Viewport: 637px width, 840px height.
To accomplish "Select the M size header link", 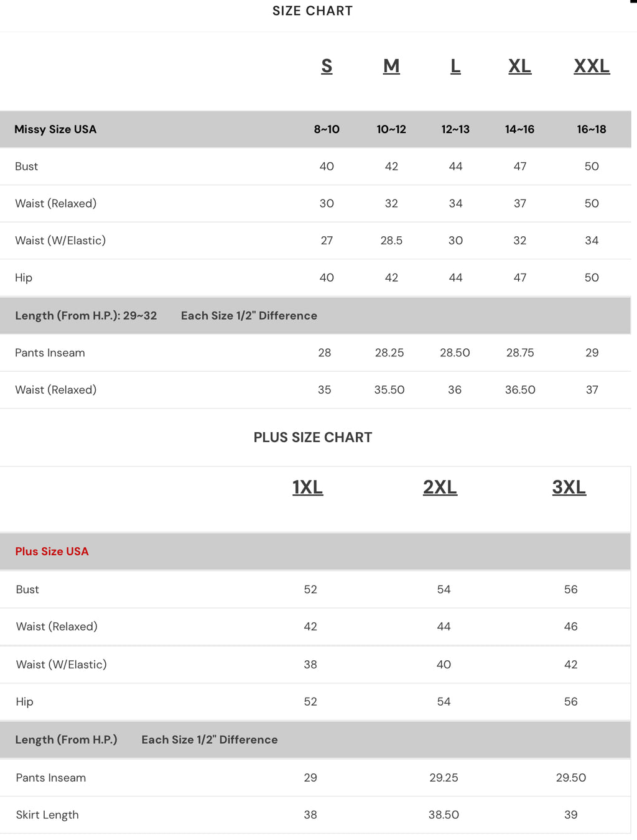I will [x=391, y=66].
